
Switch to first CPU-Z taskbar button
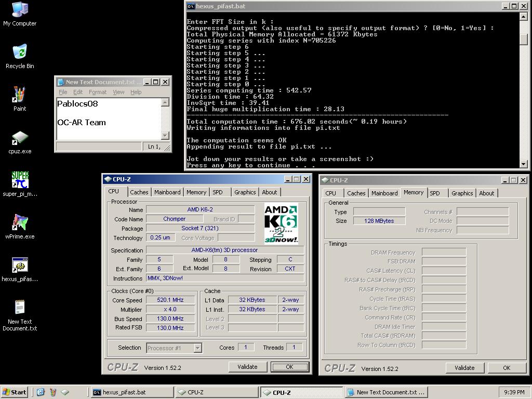pyautogui.click(x=217, y=392)
